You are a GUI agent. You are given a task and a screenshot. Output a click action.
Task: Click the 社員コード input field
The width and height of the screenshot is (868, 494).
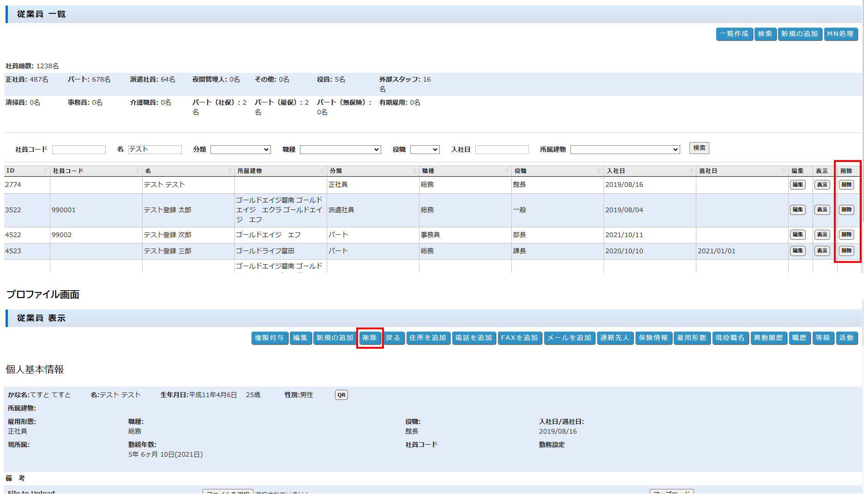coord(79,149)
